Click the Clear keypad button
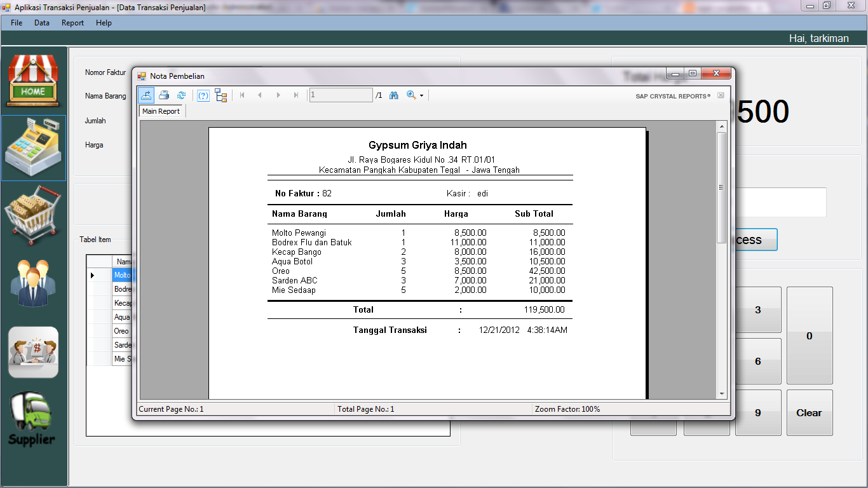The image size is (868, 488). coord(810,412)
